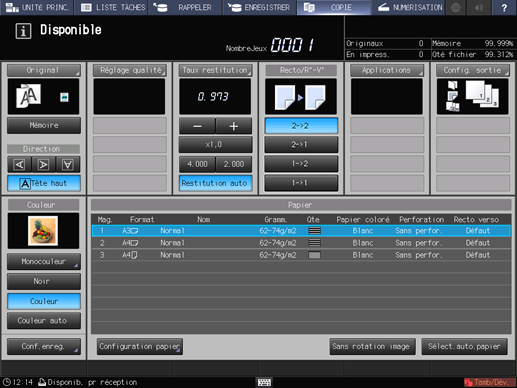Click the NombreJeux 0001 counter
The height and width of the screenshot is (388, 517).
[x=270, y=45]
